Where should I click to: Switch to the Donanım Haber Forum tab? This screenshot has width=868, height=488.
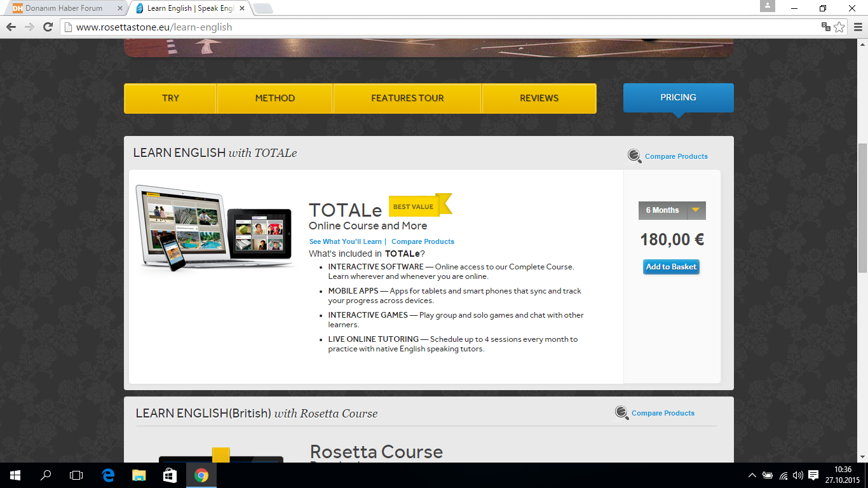pos(64,8)
